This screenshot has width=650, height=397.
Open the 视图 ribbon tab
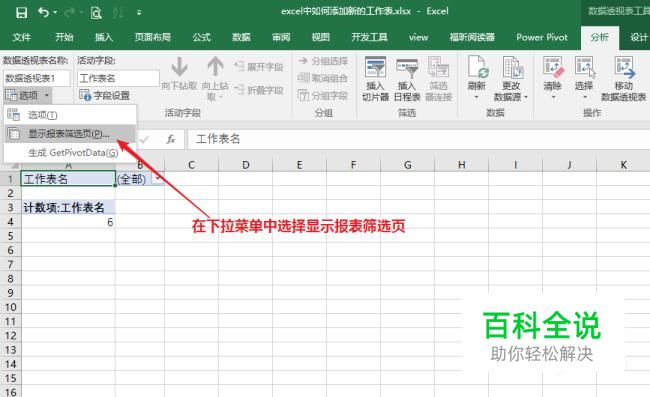point(320,37)
